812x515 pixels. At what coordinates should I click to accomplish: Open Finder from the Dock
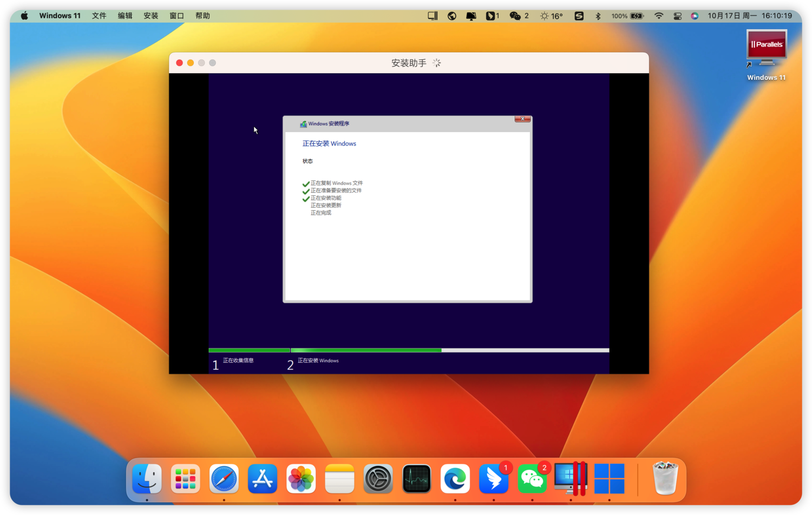(147, 479)
